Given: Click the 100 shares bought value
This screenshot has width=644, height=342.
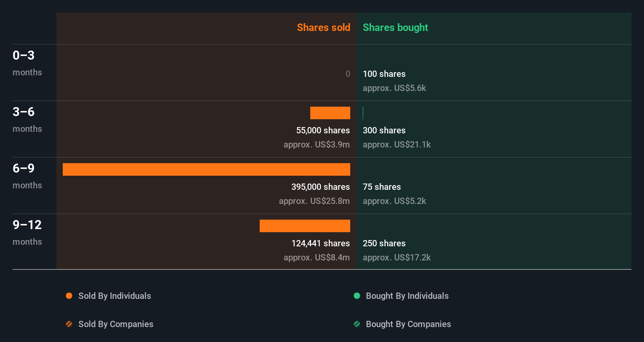Looking at the screenshot, I should (x=384, y=74).
